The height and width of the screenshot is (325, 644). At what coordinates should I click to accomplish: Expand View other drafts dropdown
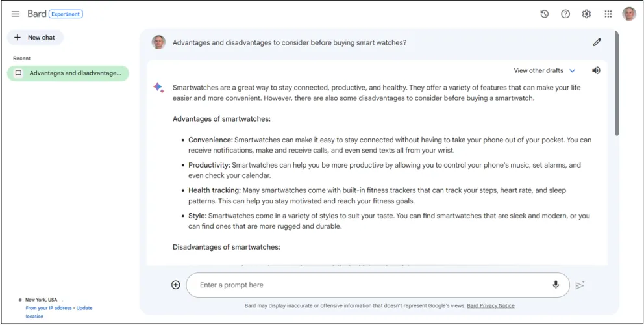click(x=538, y=70)
